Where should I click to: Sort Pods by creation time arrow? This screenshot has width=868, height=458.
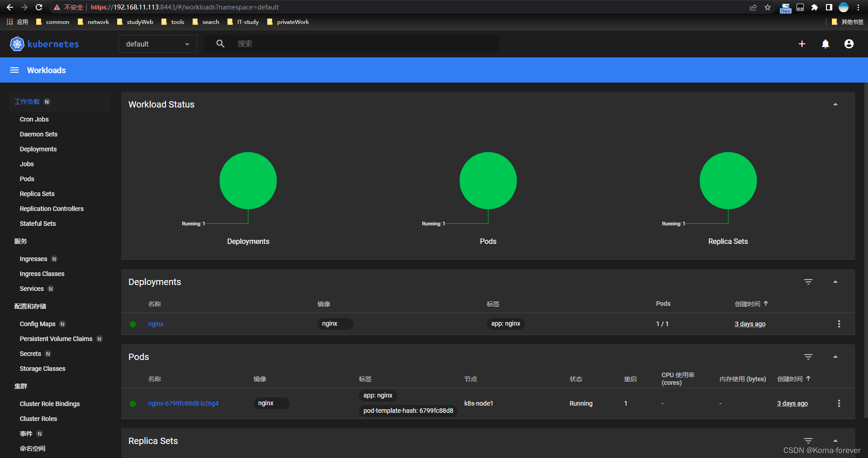[x=808, y=379]
